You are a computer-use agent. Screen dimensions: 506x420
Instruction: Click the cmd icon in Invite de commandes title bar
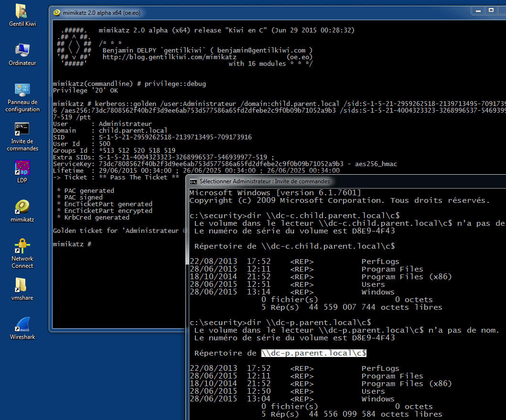click(194, 182)
